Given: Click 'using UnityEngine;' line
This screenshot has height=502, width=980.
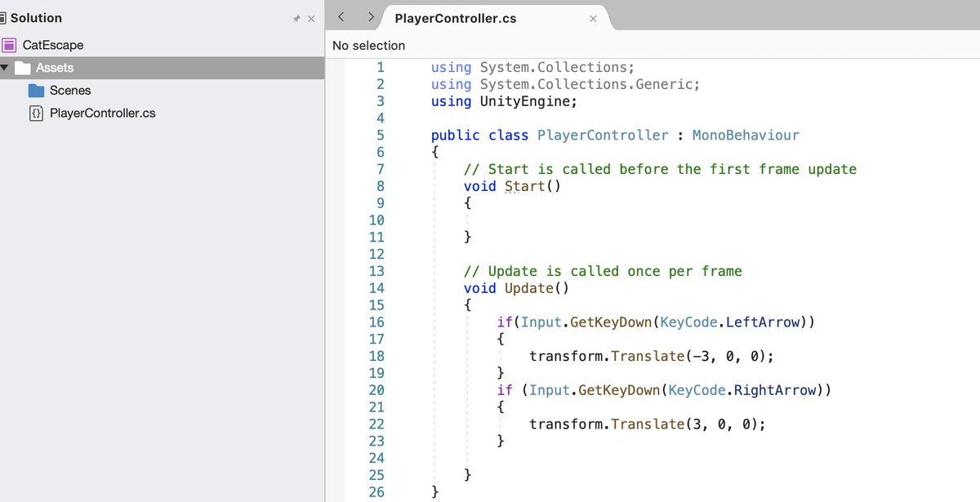Looking at the screenshot, I should (504, 101).
